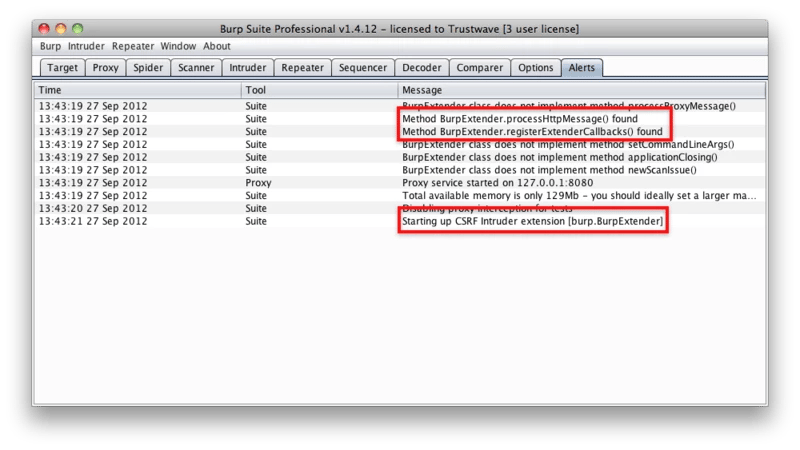Viewport: 800px width, 450px height.
Task: Switch to the Target tab
Action: tap(60, 68)
